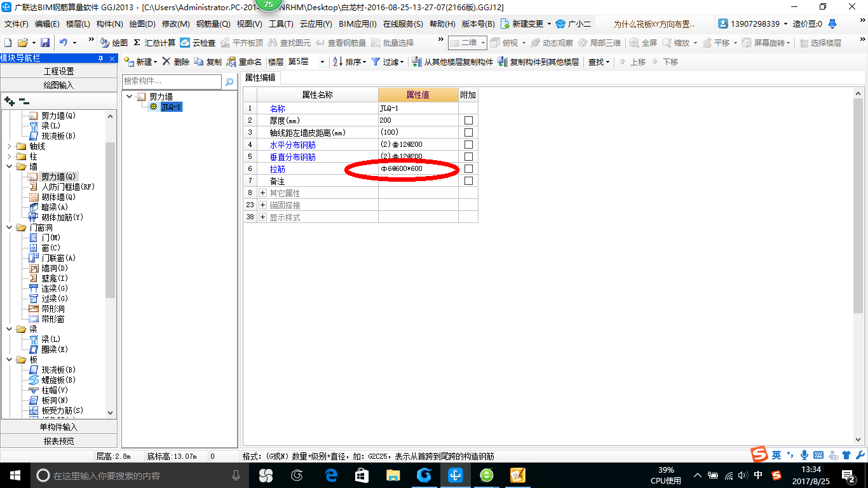Tick the 附加 checkbox for 厚度 row
The width and height of the screenshot is (868, 488).
click(468, 120)
